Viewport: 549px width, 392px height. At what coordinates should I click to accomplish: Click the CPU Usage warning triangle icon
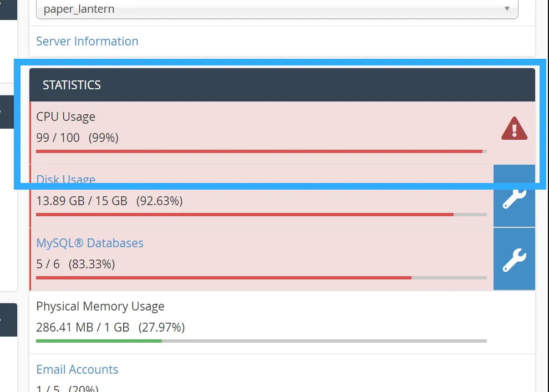514,129
